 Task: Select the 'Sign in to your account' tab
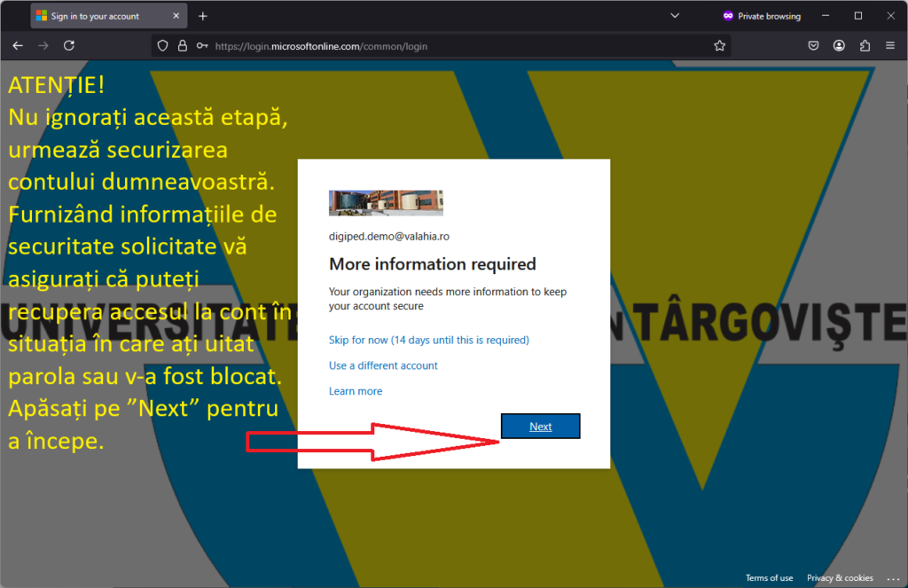[x=109, y=16]
